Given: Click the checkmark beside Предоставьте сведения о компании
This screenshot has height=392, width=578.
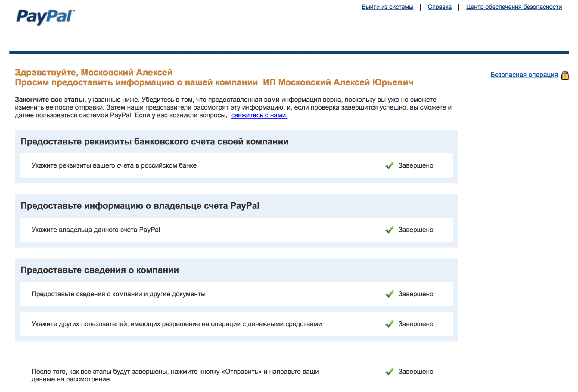Looking at the screenshot, I should (389, 294).
